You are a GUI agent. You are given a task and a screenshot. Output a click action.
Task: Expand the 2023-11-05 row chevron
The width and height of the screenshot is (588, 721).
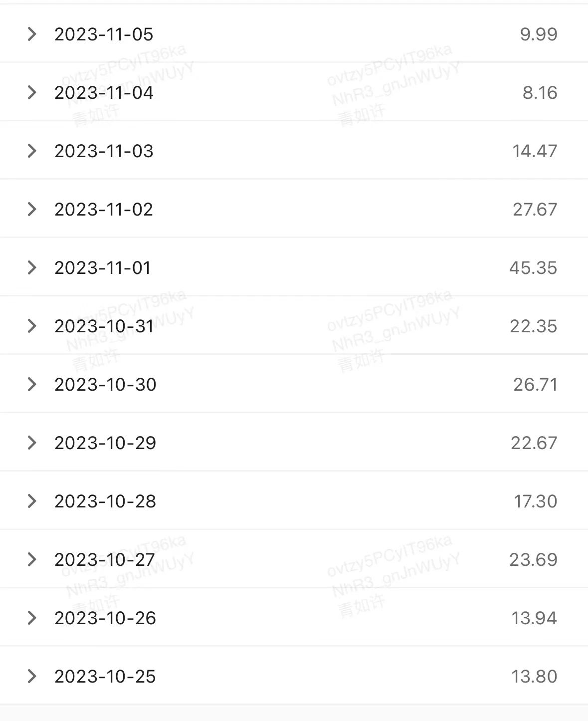pyautogui.click(x=32, y=34)
